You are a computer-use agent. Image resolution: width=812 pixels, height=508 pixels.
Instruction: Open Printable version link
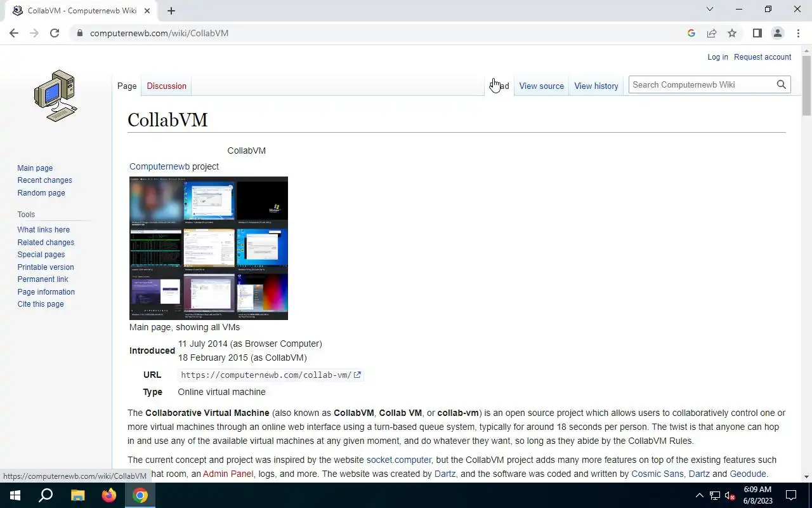pos(46,267)
